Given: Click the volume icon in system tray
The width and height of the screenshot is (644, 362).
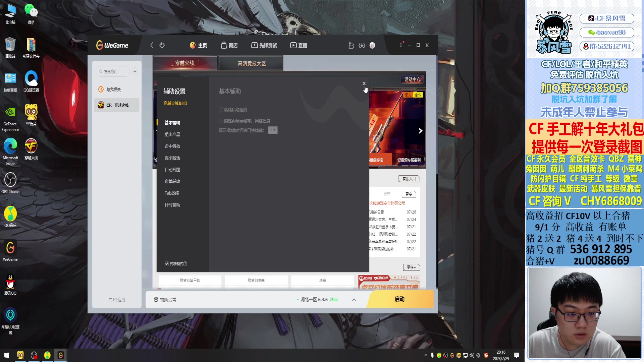Looking at the screenshot, I should [472, 355].
